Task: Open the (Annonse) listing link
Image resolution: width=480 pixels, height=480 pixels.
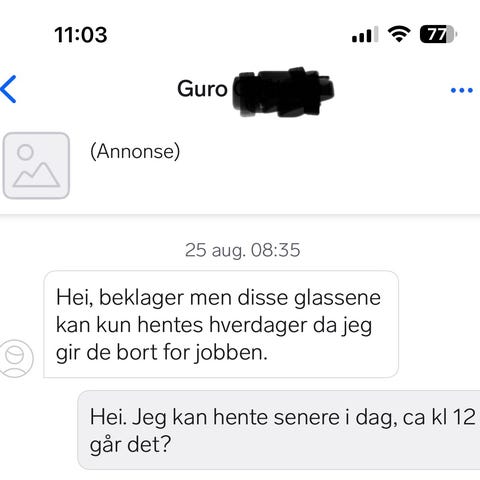Action: coord(135,152)
